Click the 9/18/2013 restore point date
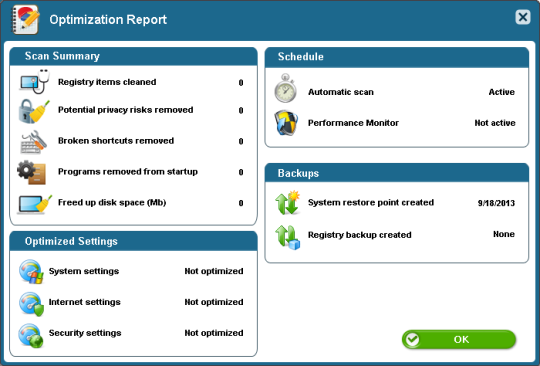540x366 pixels. coord(496,203)
